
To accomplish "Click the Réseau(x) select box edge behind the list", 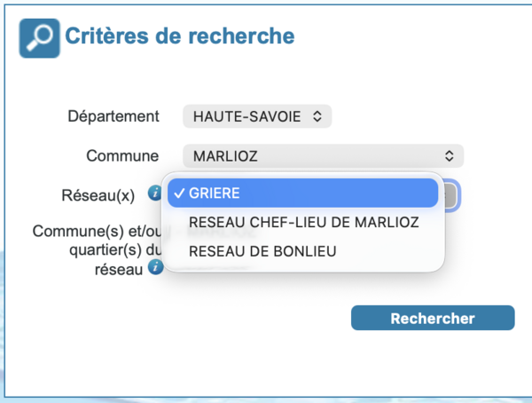I will click(x=451, y=195).
